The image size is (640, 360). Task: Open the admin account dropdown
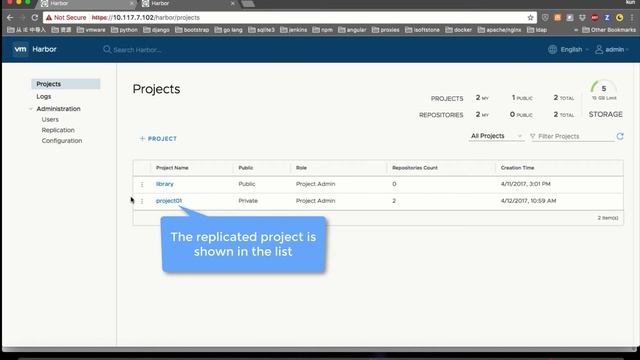(617, 49)
